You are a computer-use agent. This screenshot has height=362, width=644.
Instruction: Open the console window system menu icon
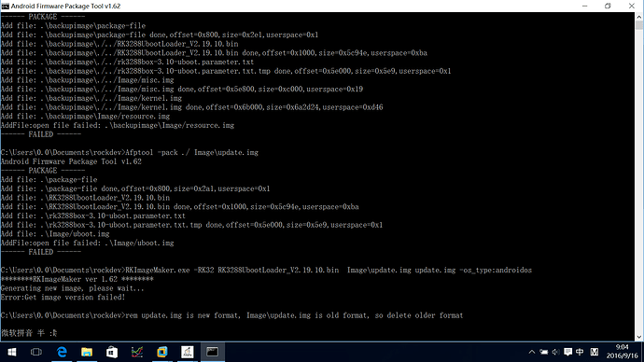[x=5, y=7]
